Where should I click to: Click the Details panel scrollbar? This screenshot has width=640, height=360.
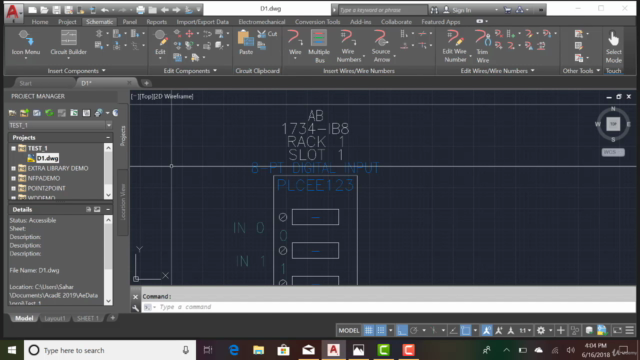point(108,260)
